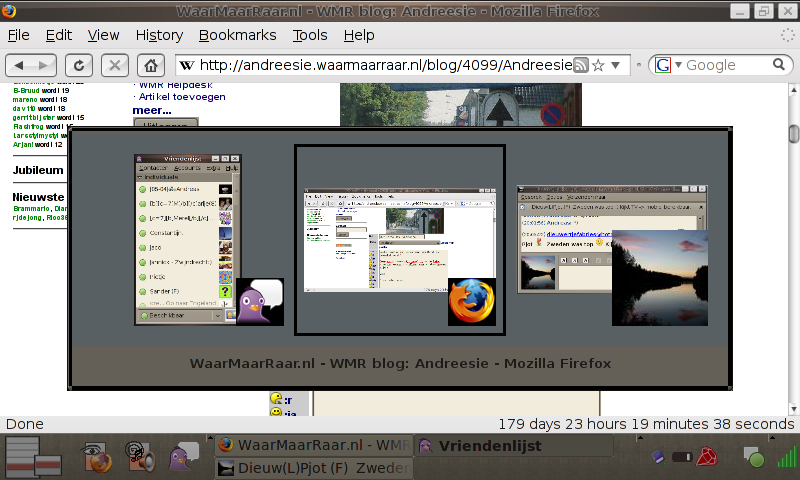Image resolution: width=800 pixels, height=480 pixels.
Task: Click the 'Artikel toevoegen' link
Action: pos(183,97)
